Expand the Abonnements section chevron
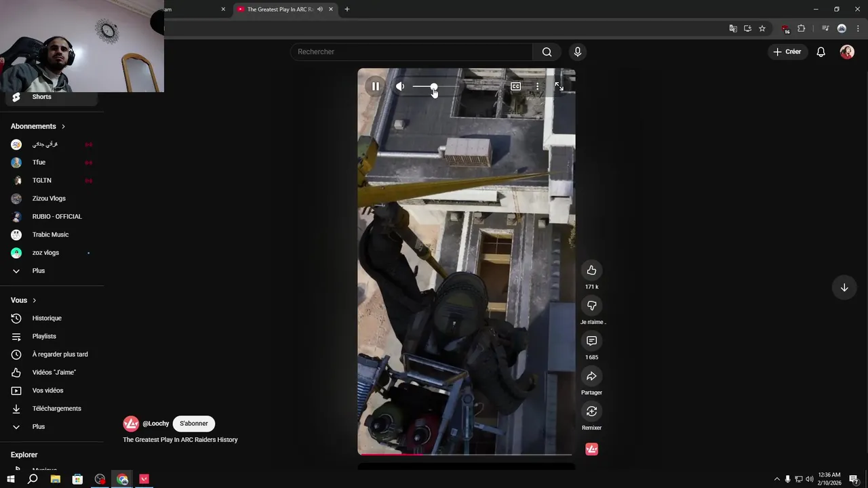 point(63,127)
